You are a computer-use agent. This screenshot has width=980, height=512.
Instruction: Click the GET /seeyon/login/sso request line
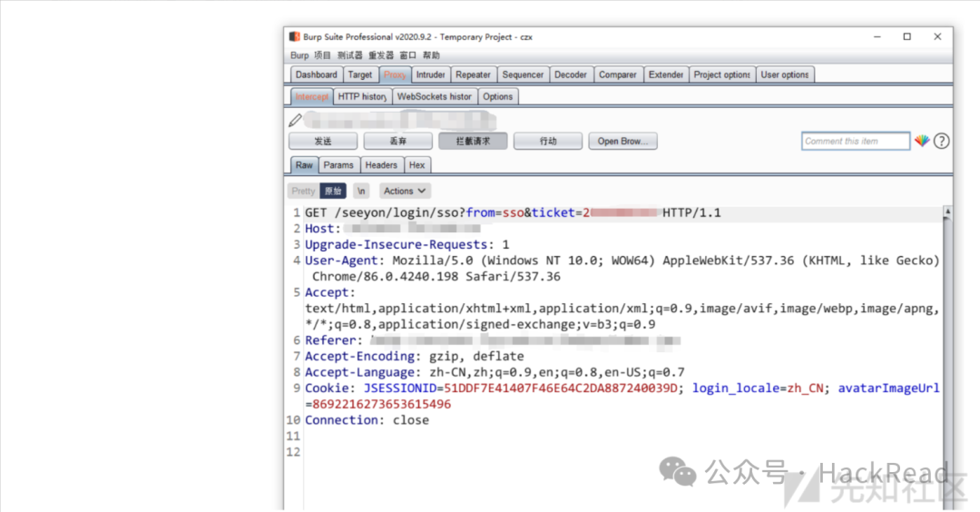tap(513, 213)
